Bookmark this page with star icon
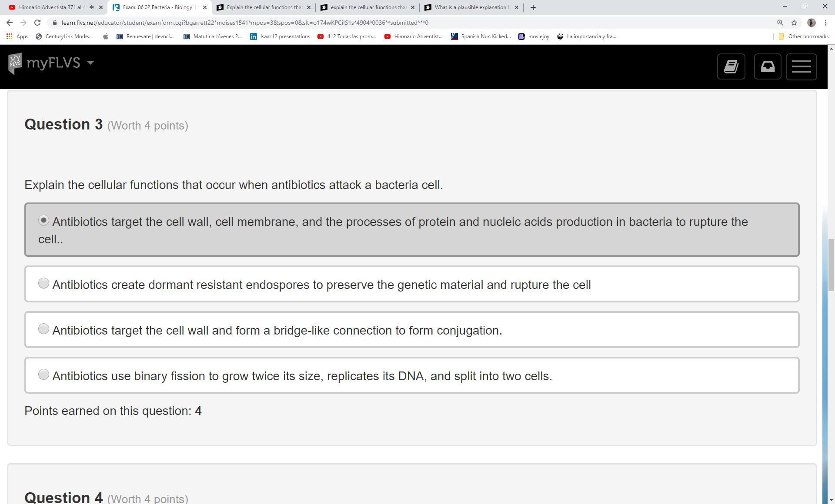The image size is (835, 504). (794, 23)
